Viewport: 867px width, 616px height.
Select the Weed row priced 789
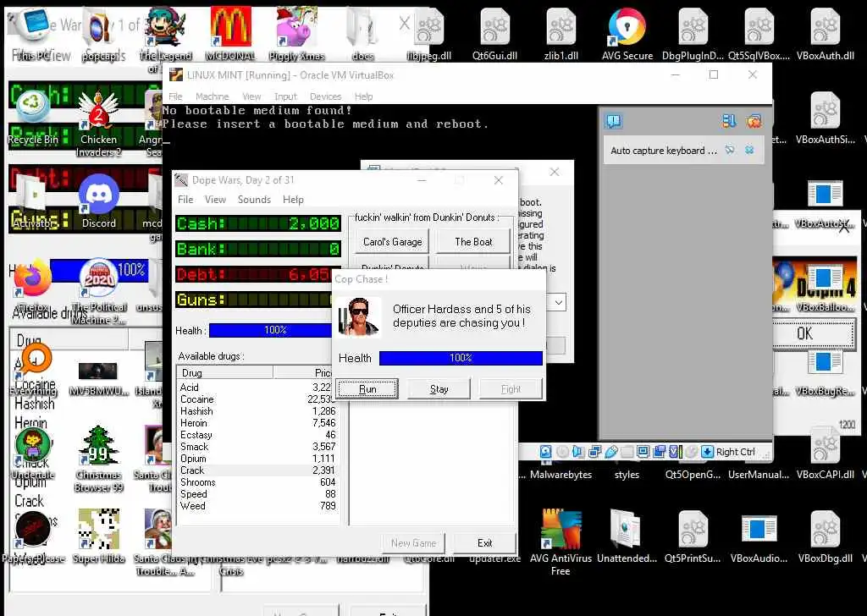click(257, 505)
